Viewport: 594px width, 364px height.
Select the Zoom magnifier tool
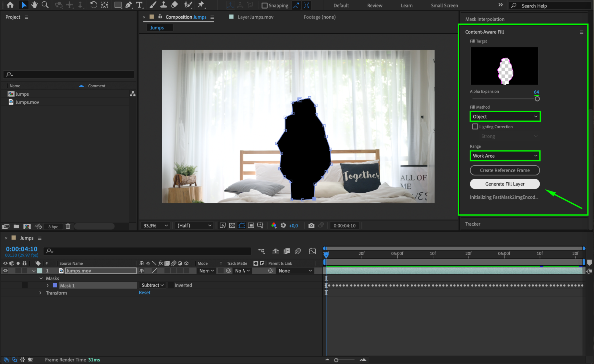click(45, 5)
